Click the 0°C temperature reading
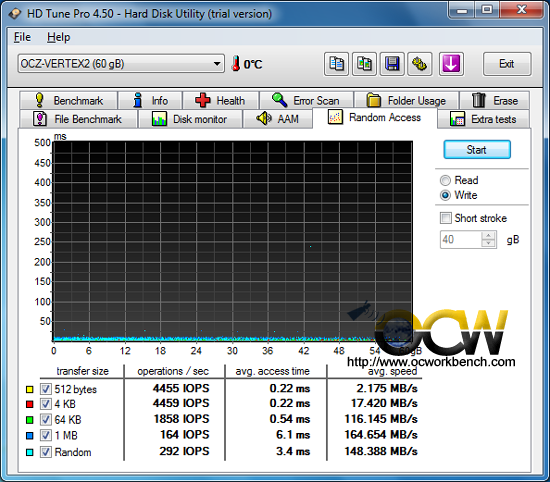The image size is (550, 482). coord(253,64)
